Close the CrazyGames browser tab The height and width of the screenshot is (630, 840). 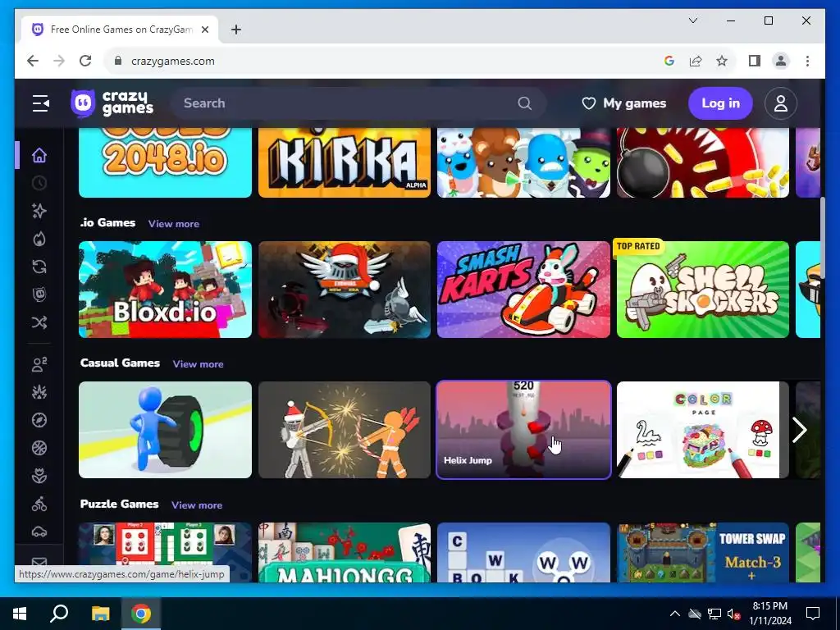(204, 30)
